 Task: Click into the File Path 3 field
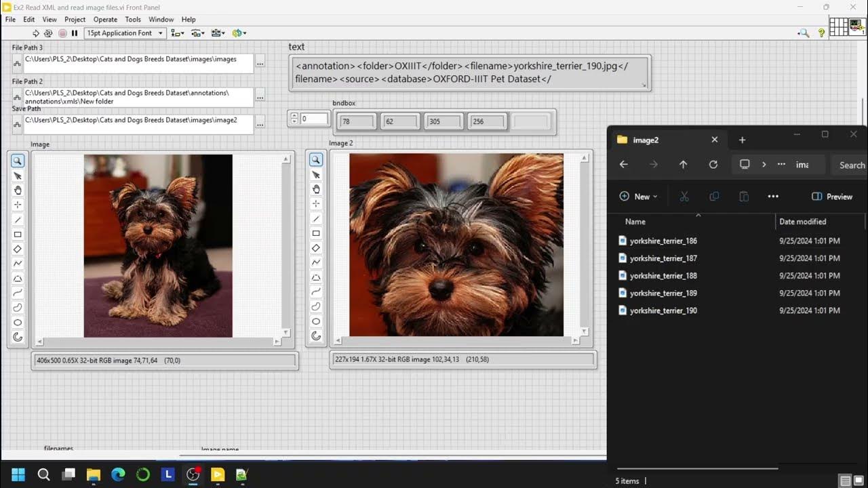138,63
